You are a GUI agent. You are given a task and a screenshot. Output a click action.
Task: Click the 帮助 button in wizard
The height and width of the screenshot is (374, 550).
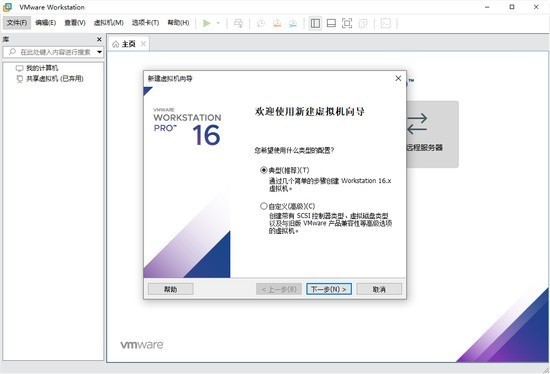[170, 289]
